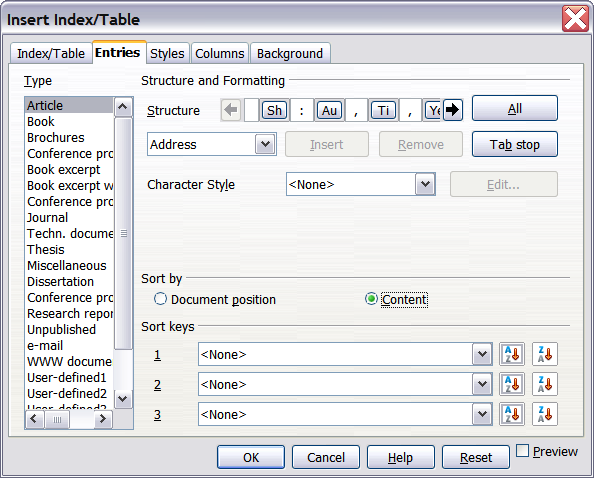Click Type list scroll left arrow
Viewport: 594px width, 478px height.
[34, 419]
